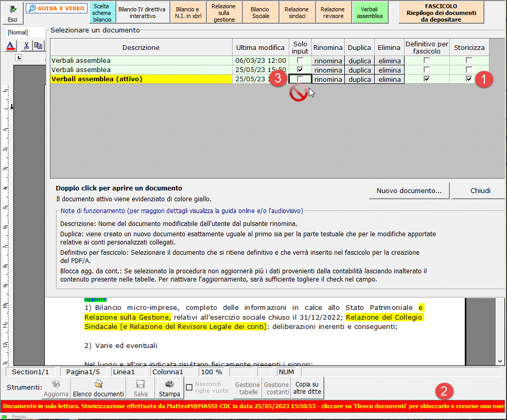Check Storicizza in first row
The height and width of the screenshot is (420, 507).
(x=469, y=60)
